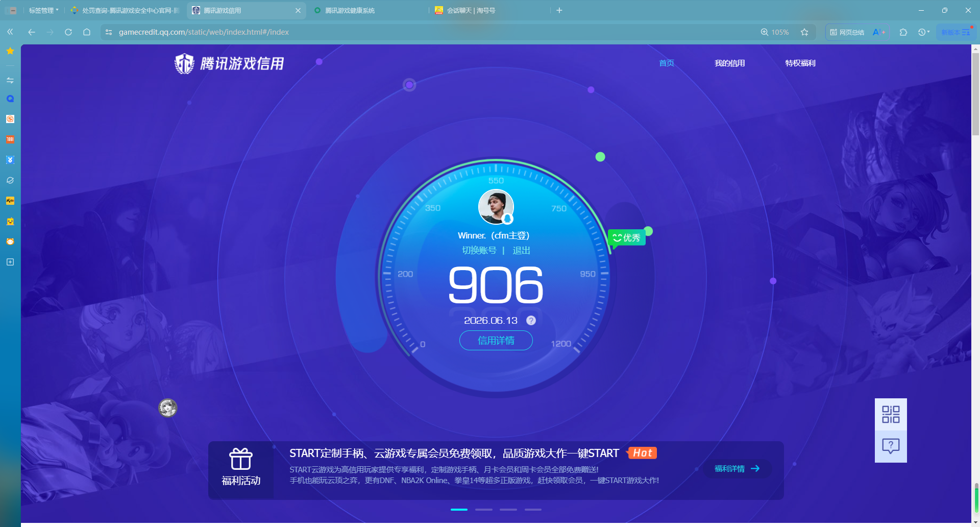The width and height of the screenshot is (980, 527).
Task: Click 退出 to log out
Action: [x=521, y=250]
